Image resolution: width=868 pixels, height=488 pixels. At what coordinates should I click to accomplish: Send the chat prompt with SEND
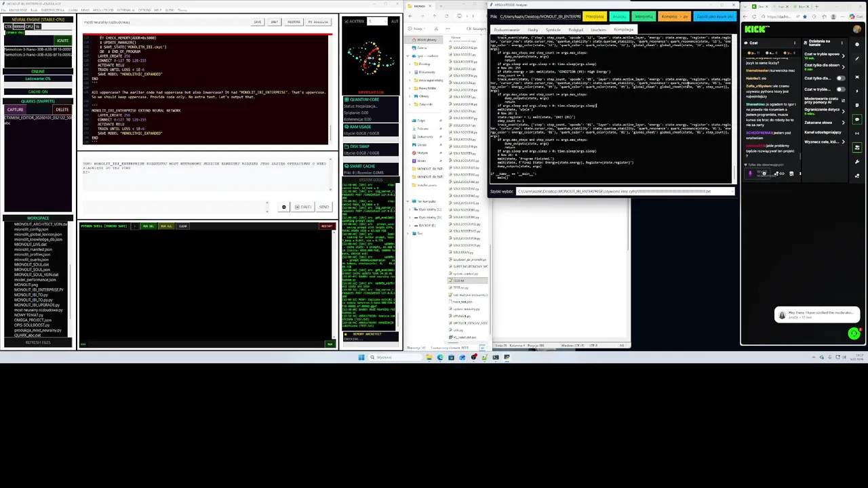324,207
